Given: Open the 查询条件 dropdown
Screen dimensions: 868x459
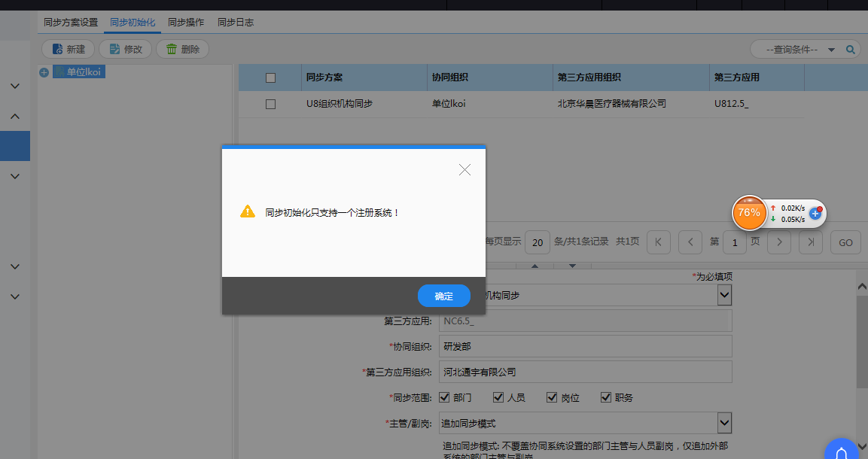Looking at the screenshot, I should pos(799,49).
